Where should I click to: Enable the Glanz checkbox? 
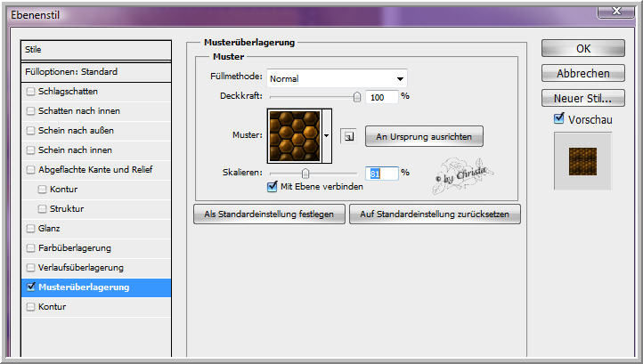click(30, 229)
